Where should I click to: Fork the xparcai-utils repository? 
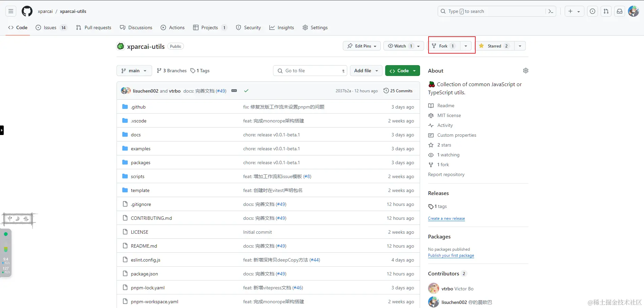coord(445,46)
